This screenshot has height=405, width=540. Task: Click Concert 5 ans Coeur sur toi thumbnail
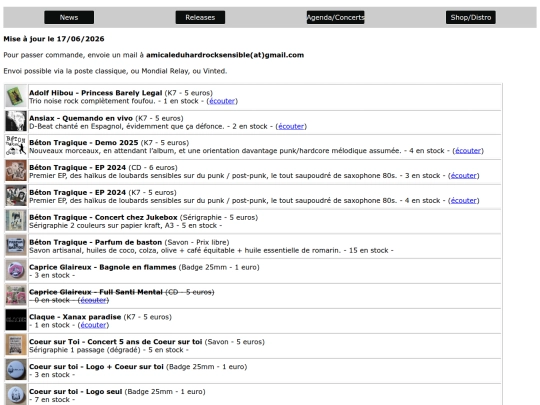[16, 345]
